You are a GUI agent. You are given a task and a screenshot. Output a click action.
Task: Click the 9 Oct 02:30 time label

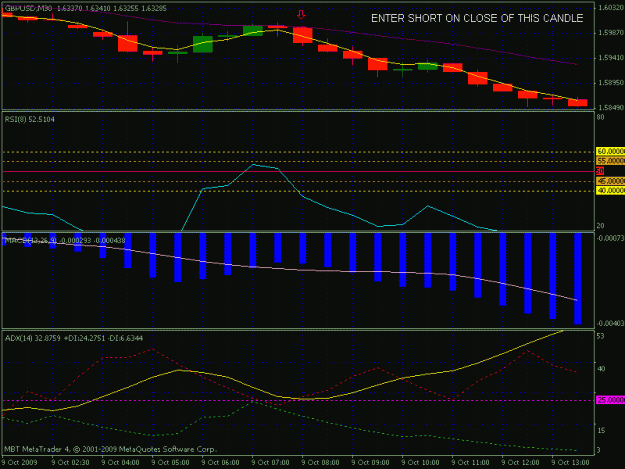[x=71, y=463]
